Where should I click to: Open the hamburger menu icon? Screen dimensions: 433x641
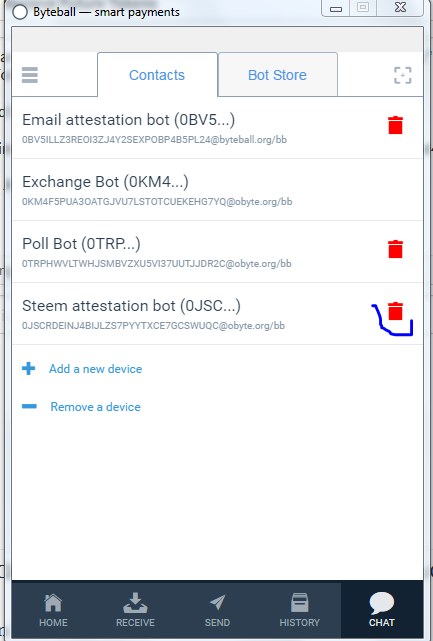(30, 75)
